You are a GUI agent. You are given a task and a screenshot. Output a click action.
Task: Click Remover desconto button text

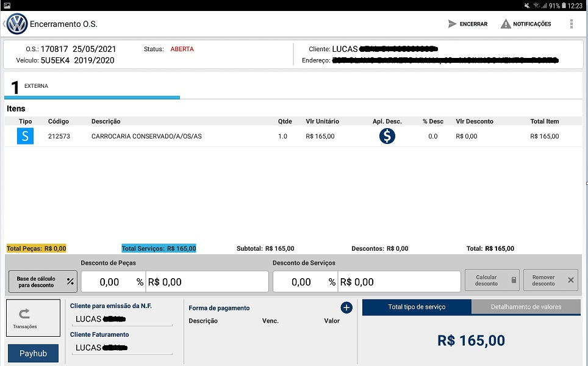543,281
